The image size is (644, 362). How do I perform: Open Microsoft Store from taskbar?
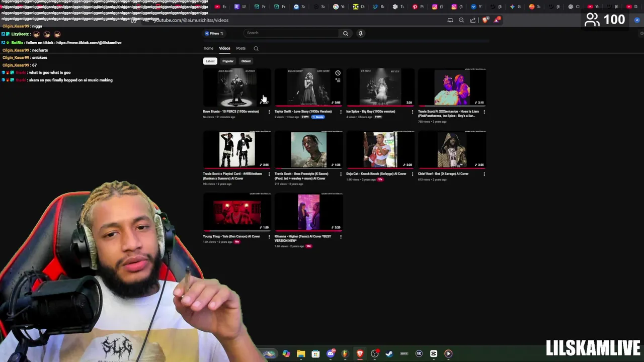click(315, 354)
